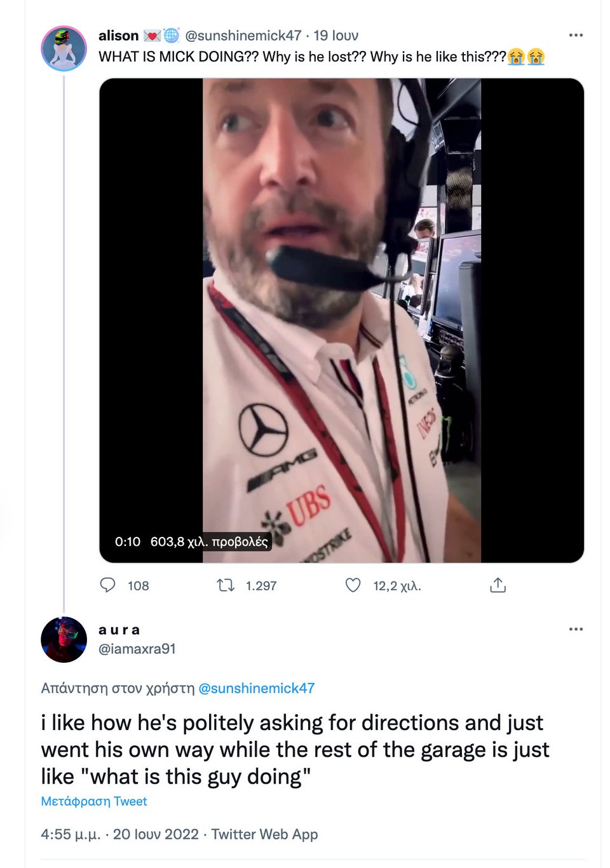Retweet alison's tweet using the retweet icon
The image size is (610, 868).
tap(226, 585)
